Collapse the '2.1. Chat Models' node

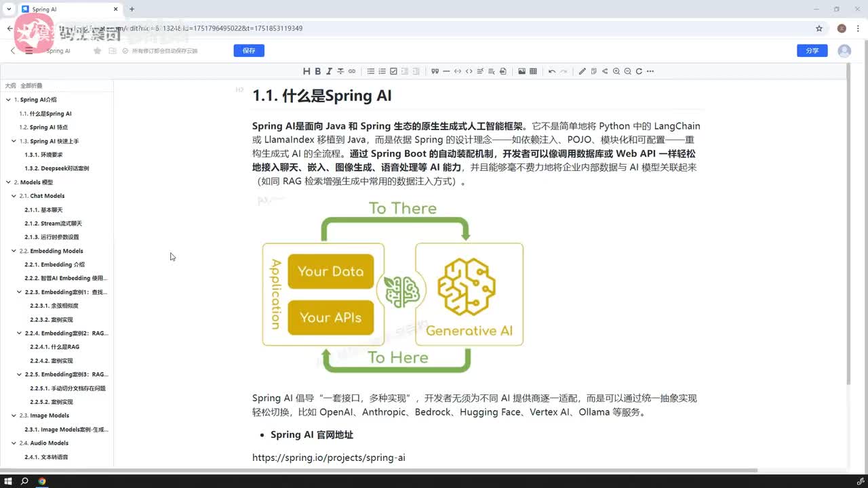[x=14, y=196]
